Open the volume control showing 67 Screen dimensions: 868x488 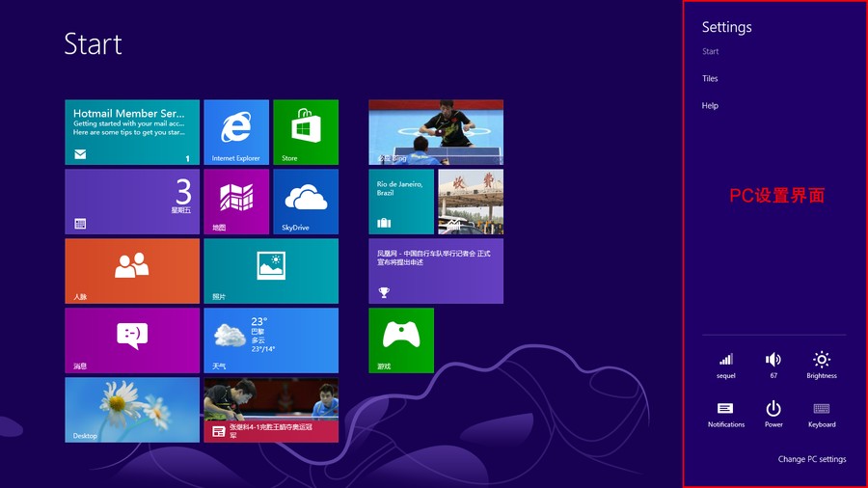[773, 365]
